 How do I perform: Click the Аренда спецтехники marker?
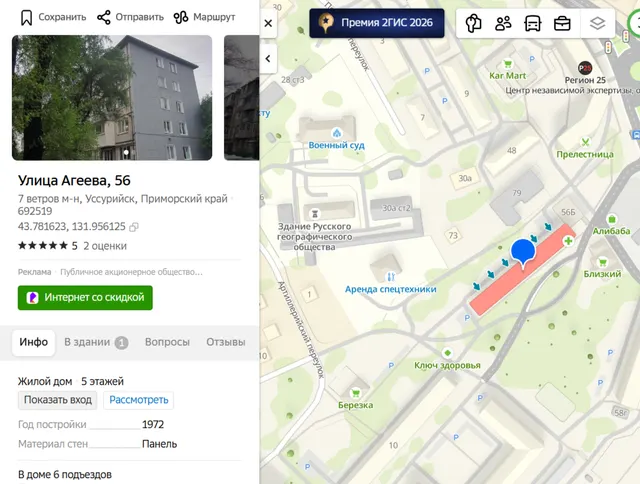click(x=391, y=277)
